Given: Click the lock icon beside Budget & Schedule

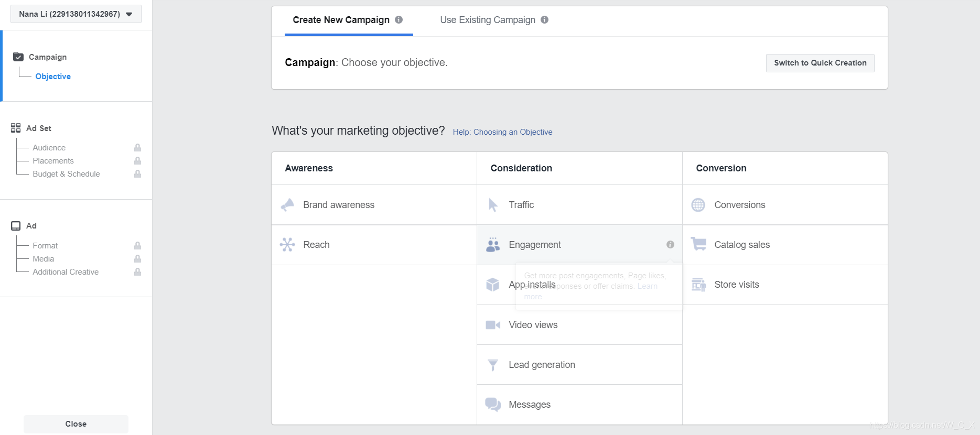Looking at the screenshot, I should point(137,173).
